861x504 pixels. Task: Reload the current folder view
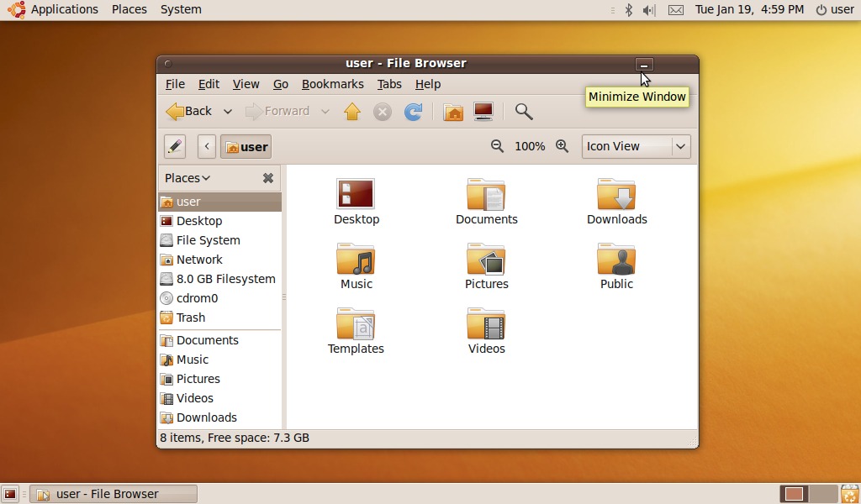[413, 112]
